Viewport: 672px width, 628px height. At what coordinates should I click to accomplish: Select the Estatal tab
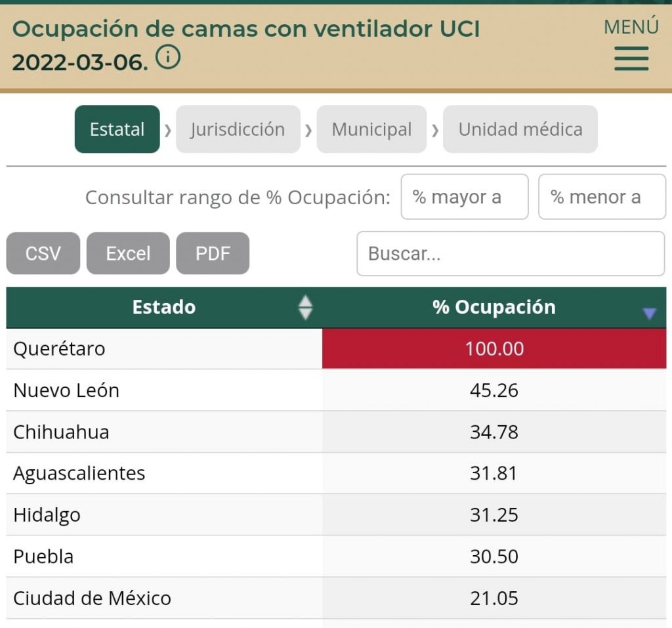click(x=117, y=129)
